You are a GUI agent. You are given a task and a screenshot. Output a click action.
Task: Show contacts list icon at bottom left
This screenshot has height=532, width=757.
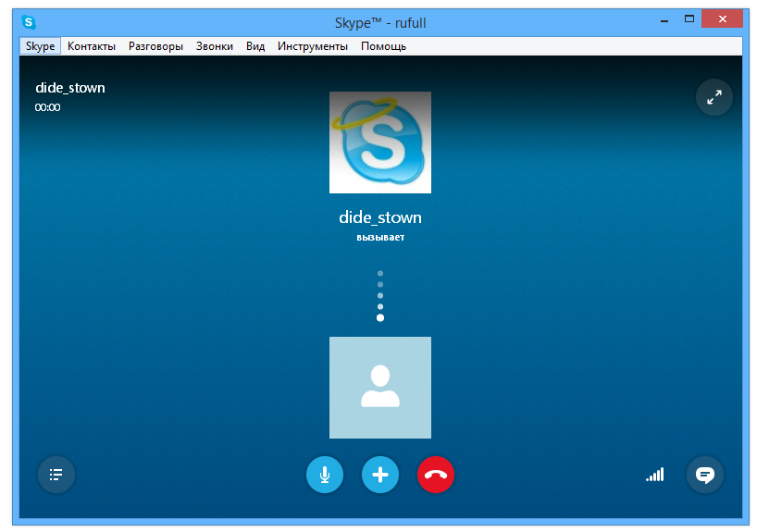pos(56,475)
